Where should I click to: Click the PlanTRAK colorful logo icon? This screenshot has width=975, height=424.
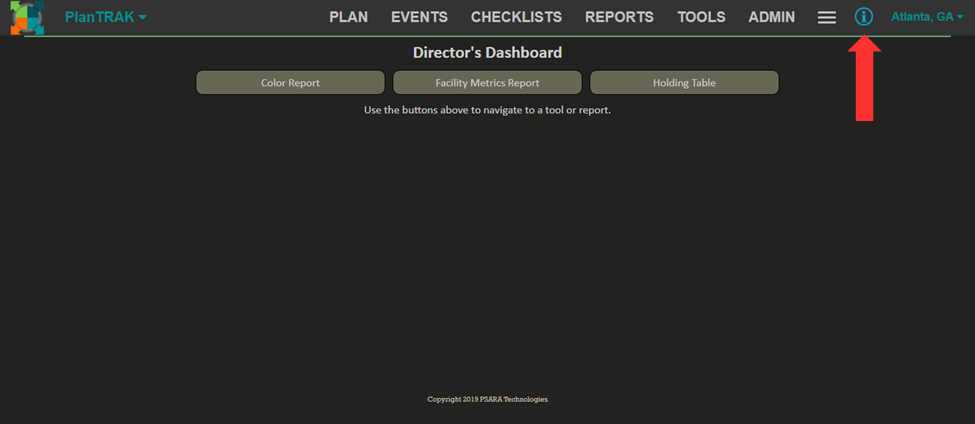coord(27,18)
